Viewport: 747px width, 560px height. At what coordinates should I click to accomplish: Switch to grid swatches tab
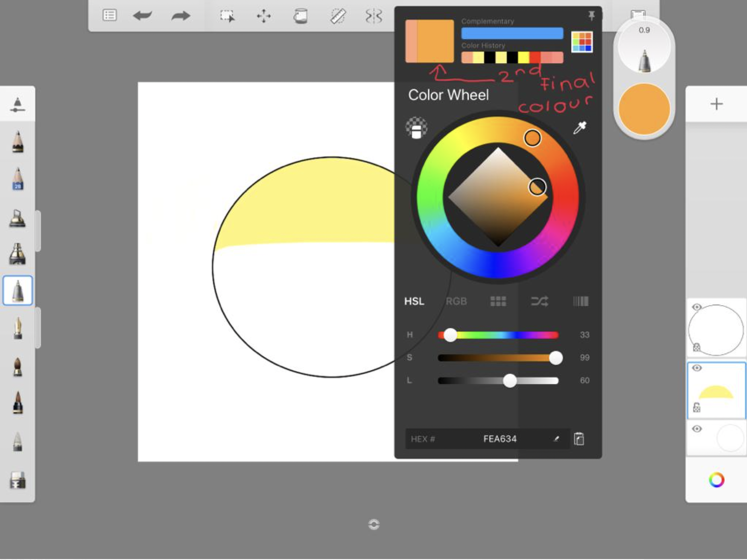[x=498, y=301]
